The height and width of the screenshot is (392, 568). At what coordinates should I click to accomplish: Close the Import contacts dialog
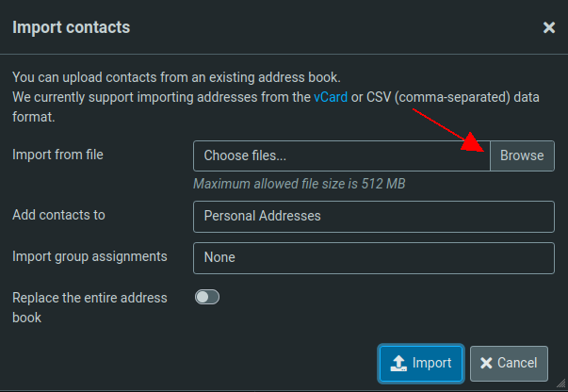[x=549, y=28]
